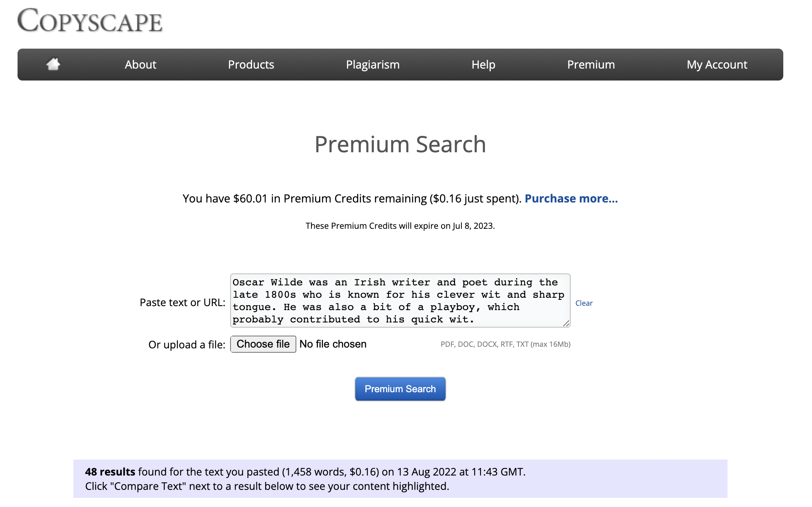Click inside the Oscar Wilde text box
This screenshot has width=812, height=507.
click(399, 301)
